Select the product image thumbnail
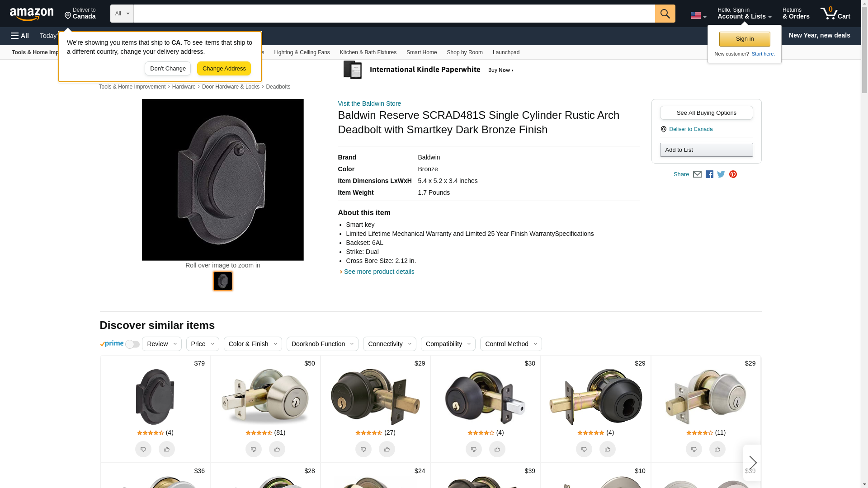868x488 pixels. point(222,281)
